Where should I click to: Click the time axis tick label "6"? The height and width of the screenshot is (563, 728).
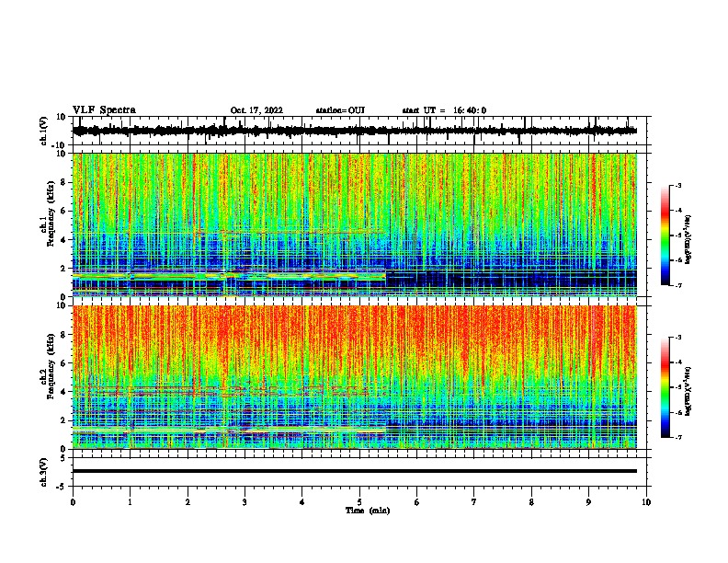417,502
